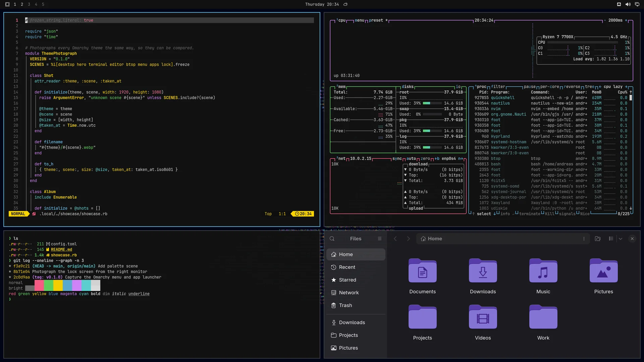
Task: Expand the view options dropdown chevron in Files
Action: (x=621, y=239)
